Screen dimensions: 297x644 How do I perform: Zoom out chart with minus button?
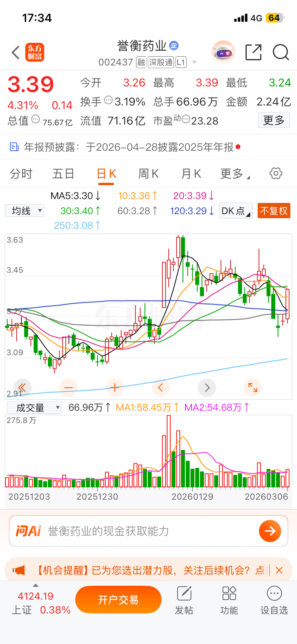[69, 387]
